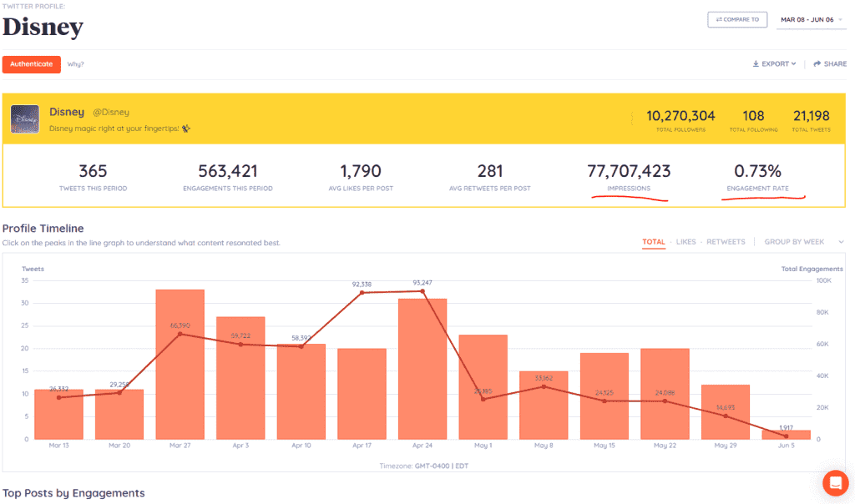Switch to the Likes tab
Screen dimensions: 855x504
click(x=686, y=242)
